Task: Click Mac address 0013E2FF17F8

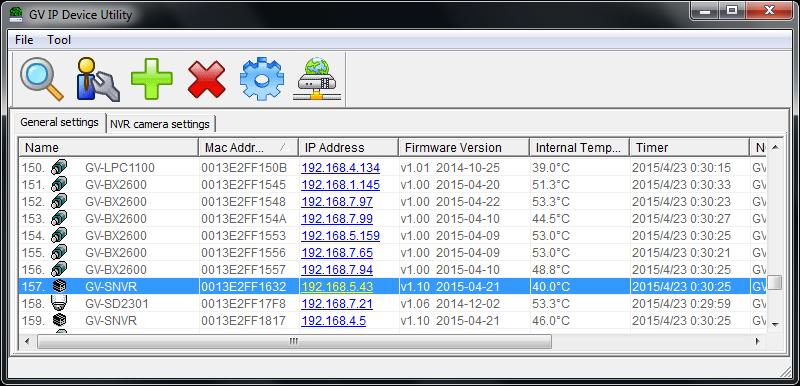Action: point(243,304)
